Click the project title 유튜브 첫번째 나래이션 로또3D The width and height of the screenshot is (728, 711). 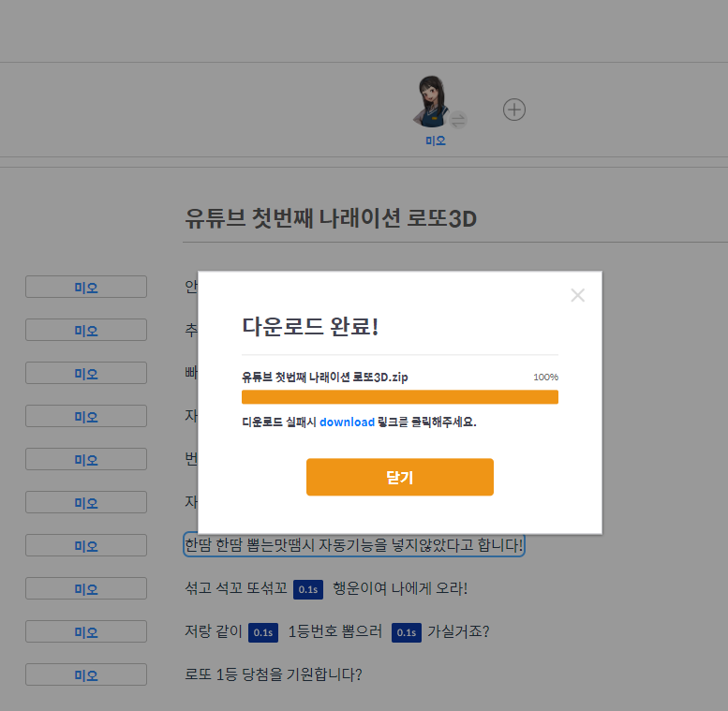pyautogui.click(x=331, y=218)
